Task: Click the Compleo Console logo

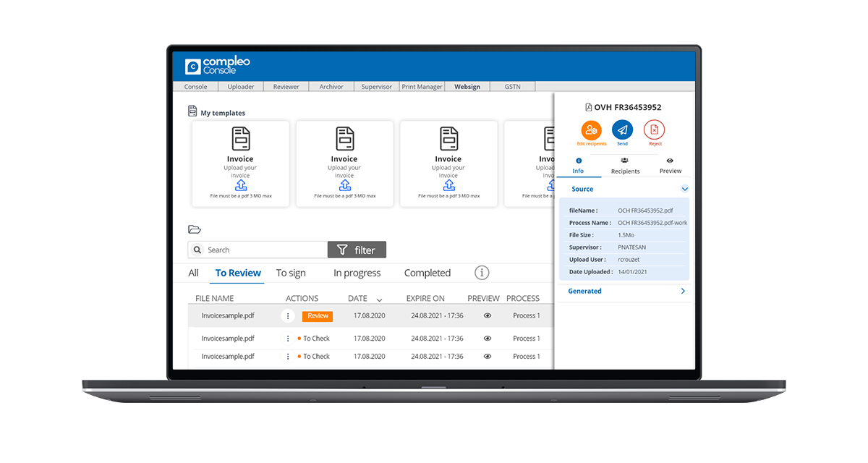Action: click(217, 66)
